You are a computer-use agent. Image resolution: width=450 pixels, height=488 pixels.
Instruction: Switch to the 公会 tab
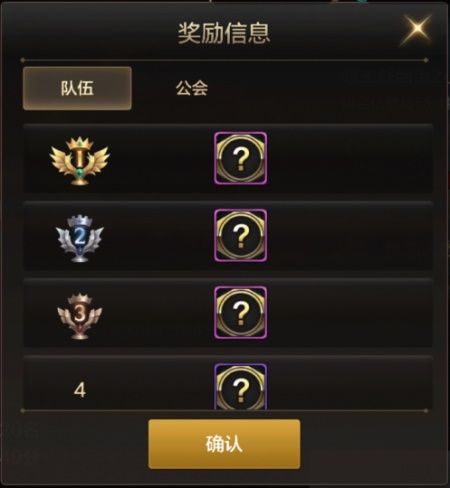click(192, 88)
